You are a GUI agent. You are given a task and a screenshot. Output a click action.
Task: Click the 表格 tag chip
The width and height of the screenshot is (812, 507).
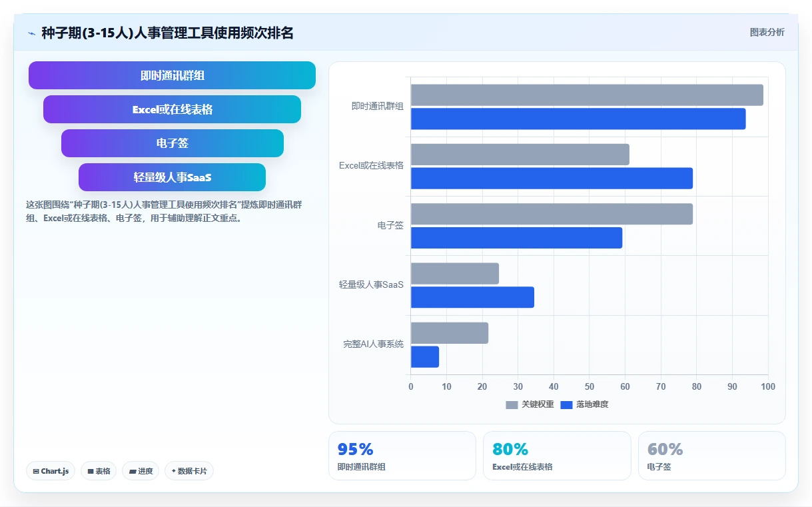[99, 471]
